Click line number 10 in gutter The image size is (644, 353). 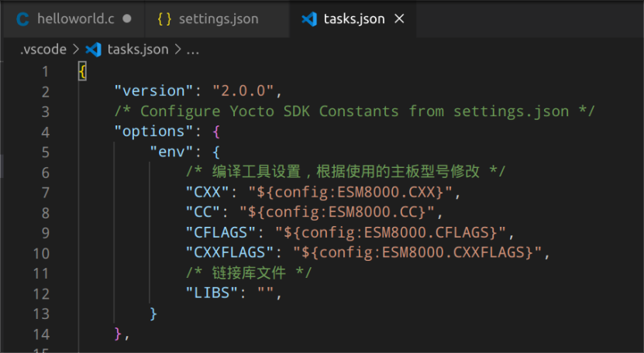click(x=41, y=253)
